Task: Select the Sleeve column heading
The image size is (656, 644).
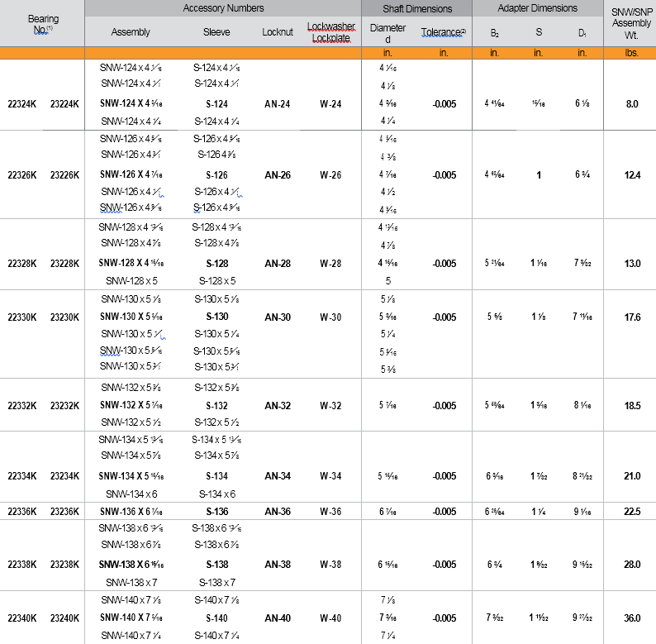Action: click(216, 32)
